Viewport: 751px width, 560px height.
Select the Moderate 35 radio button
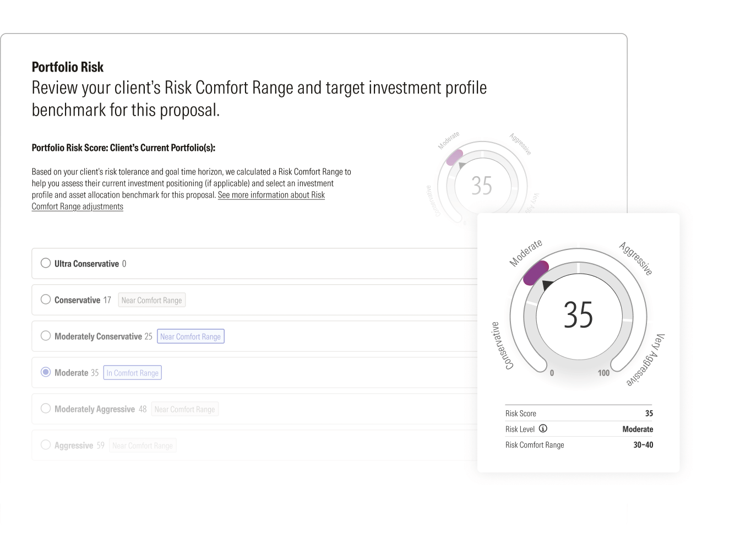coord(46,372)
